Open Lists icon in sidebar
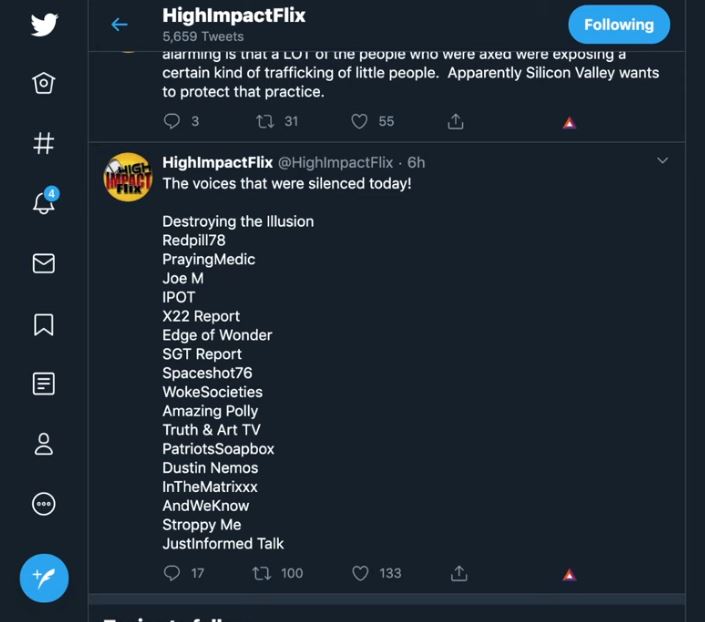This screenshot has width=705, height=622. tap(44, 384)
